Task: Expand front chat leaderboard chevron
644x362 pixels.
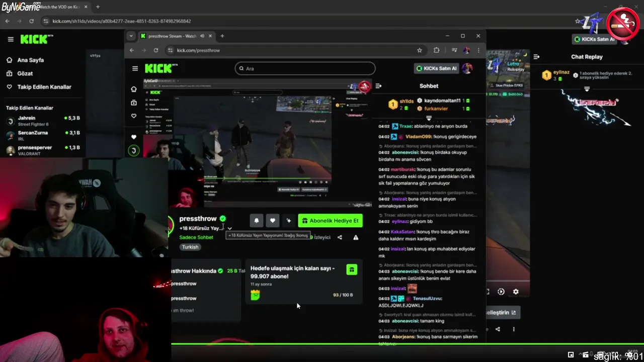Action: [x=429, y=118]
